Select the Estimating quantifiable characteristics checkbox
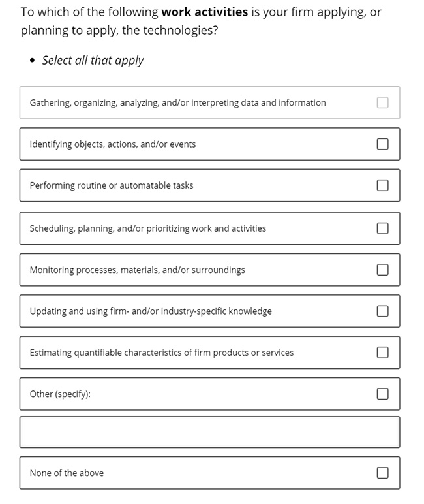The height and width of the screenshot is (504, 424). click(x=382, y=353)
